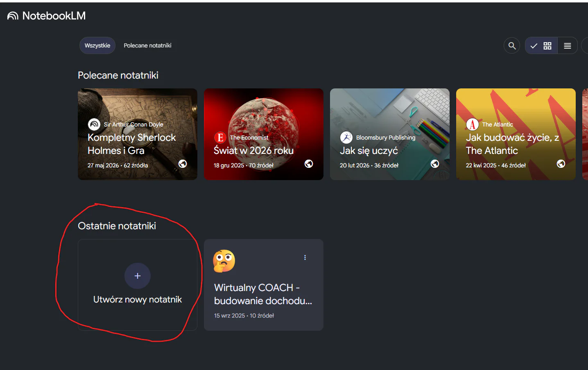Open Kompletny Sherlock Holmes i Gra notebook
Viewport: 588px width, 370px height.
138,134
